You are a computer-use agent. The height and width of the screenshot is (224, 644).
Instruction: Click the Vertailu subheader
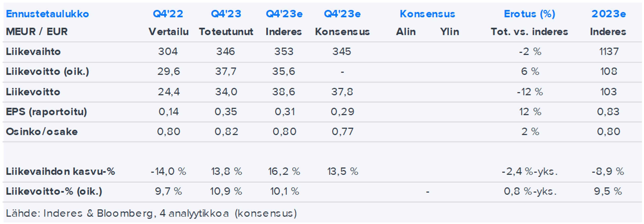(169, 32)
